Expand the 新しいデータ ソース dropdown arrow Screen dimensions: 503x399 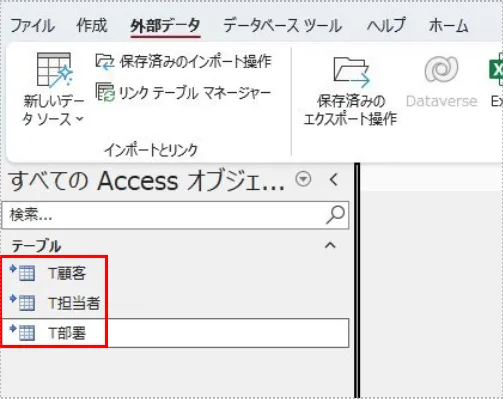click(x=80, y=119)
